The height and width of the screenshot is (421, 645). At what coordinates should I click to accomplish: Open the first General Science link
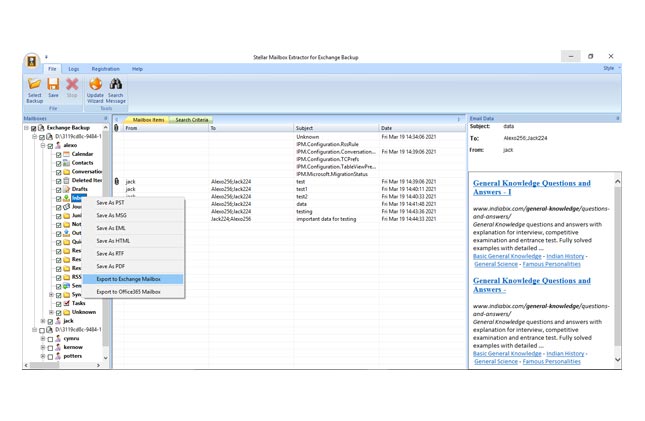(496, 264)
